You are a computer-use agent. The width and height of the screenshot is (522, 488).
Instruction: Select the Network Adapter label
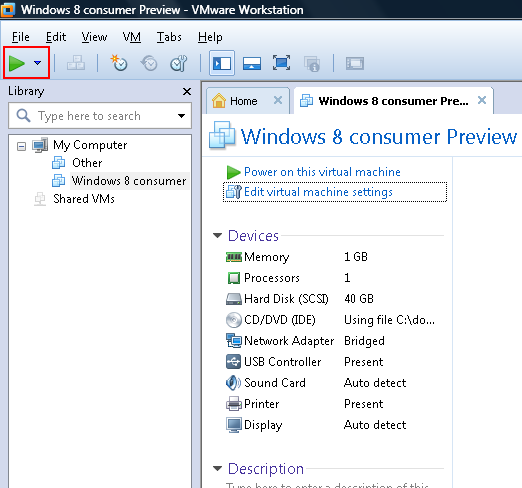pos(289,341)
